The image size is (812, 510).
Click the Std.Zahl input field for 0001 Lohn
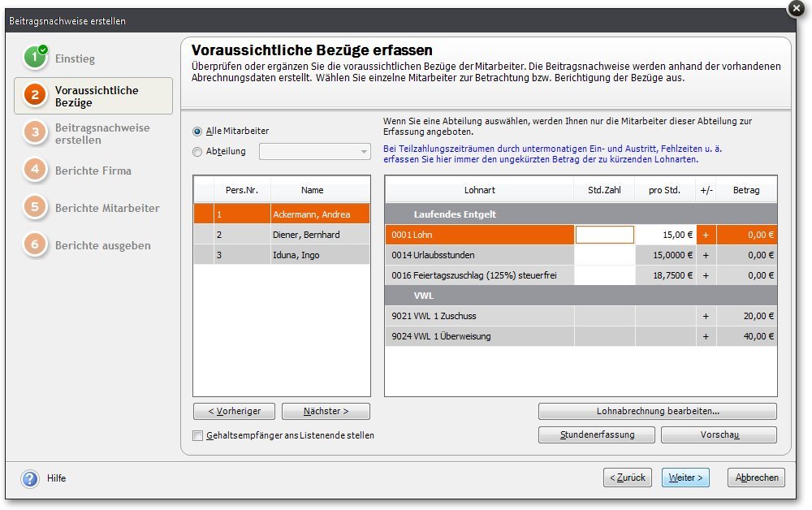coord(604,234)
